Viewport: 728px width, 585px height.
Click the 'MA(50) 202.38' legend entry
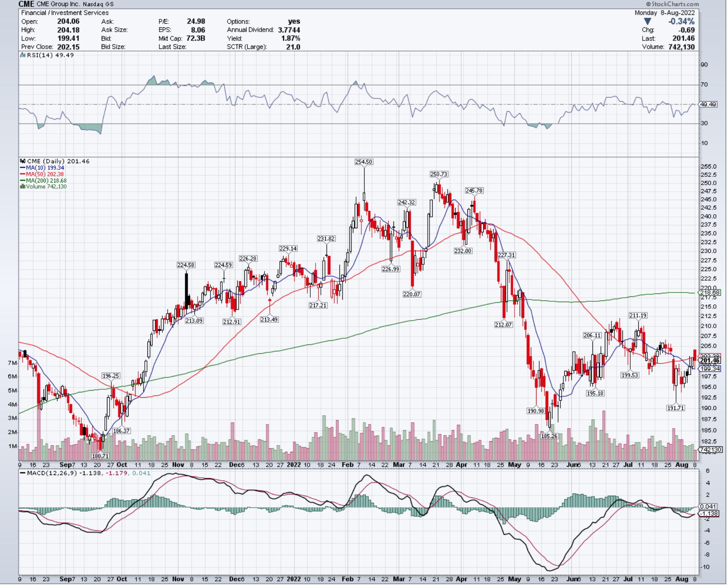pyautogui.click(x=45, y=174)
